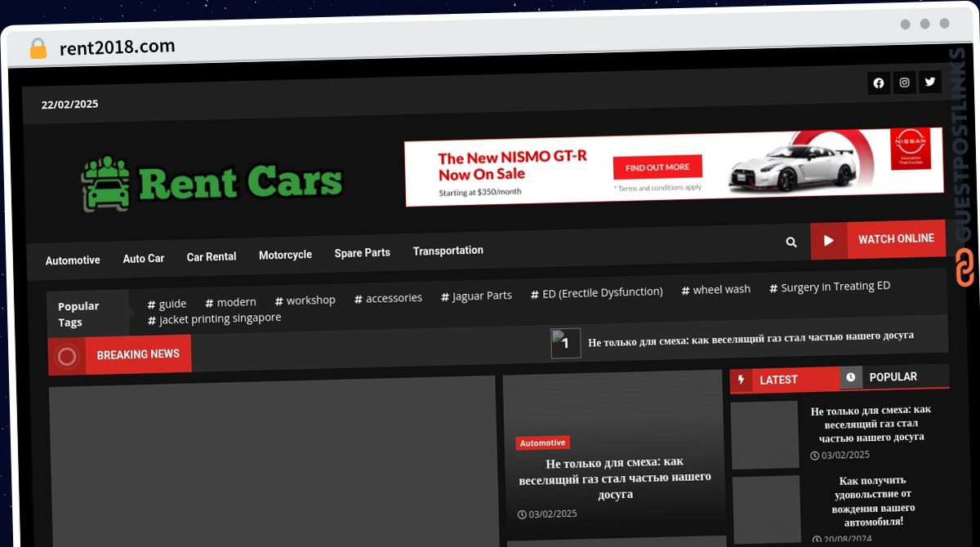
Task: Open the Twitter social icon
Action: coord(929,82)
